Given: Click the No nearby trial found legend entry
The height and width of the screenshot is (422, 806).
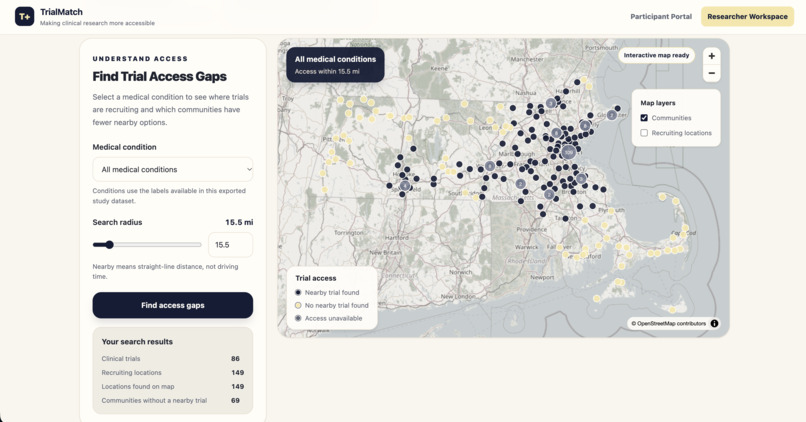Looking at the screenshot, I should click(332, 305).
